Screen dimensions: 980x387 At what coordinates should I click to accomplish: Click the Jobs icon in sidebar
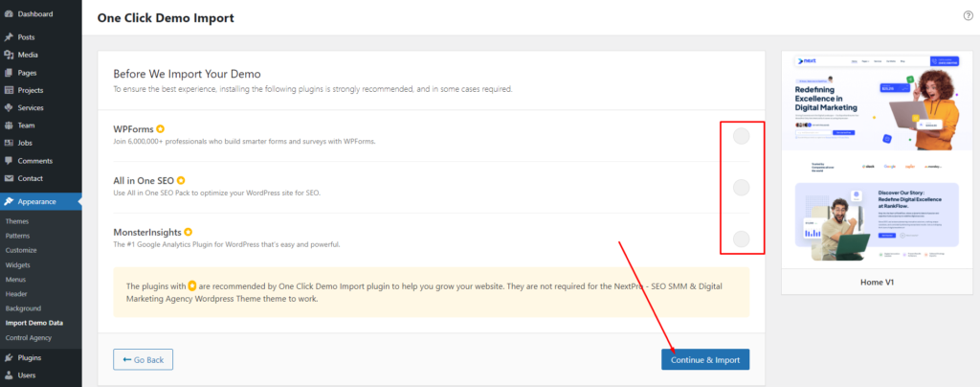tap(9, 143)
